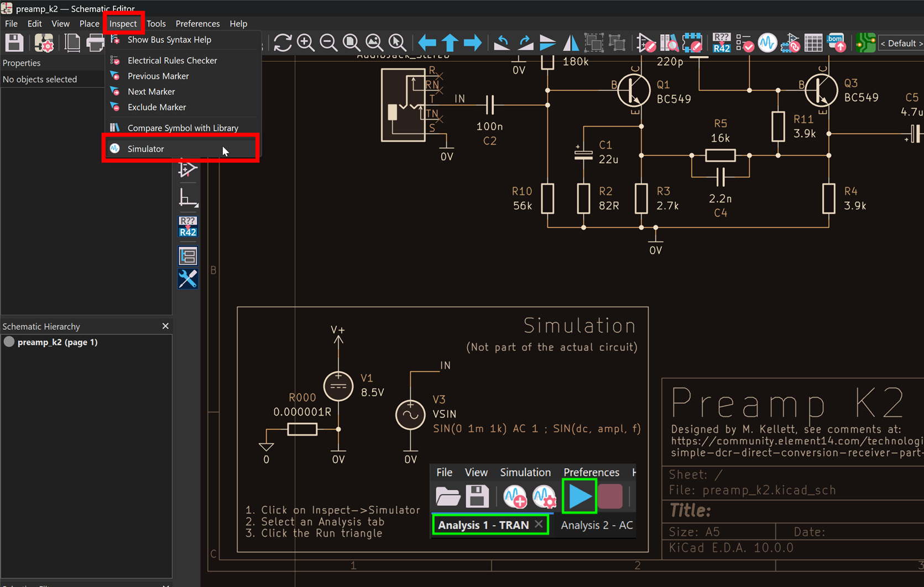The height and width of the screenshot is (587, 924).
Task: Navigate forward with the right blue arrow
Action: [473, 43]
